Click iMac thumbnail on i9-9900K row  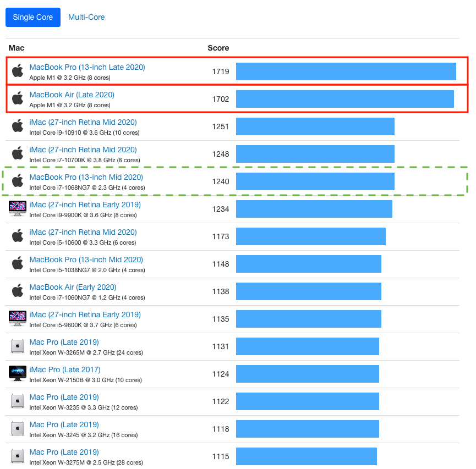18,208
